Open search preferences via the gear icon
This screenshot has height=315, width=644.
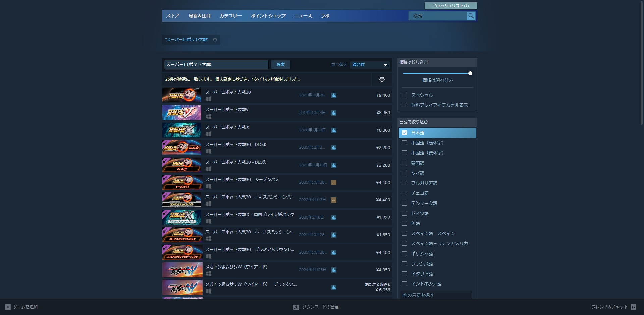pyautogui.click(x=382, y=79)
